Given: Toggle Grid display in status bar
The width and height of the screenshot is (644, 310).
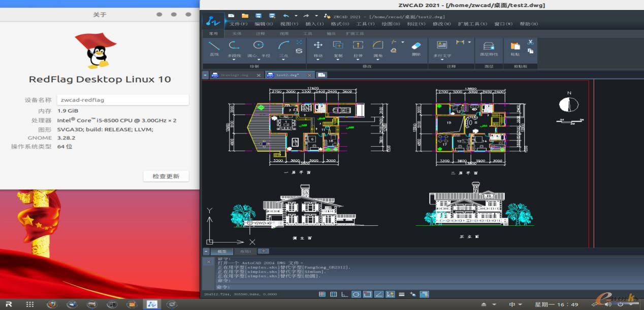Looking at the screenshot, I should [334, 294].
